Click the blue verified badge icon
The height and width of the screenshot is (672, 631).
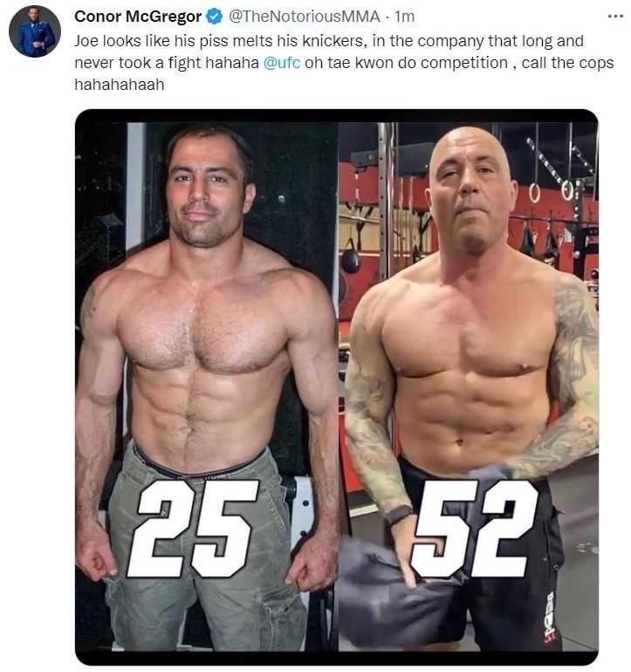(215, 17)
